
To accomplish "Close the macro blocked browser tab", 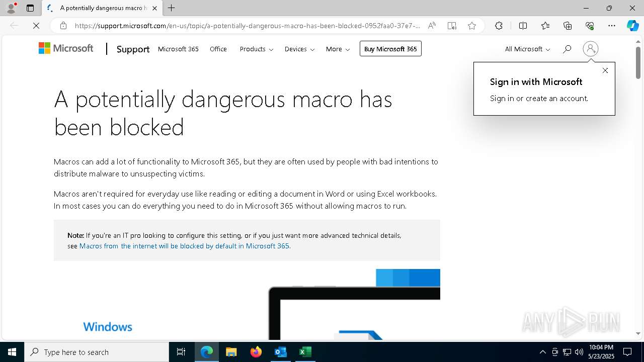I will (154, 8).
